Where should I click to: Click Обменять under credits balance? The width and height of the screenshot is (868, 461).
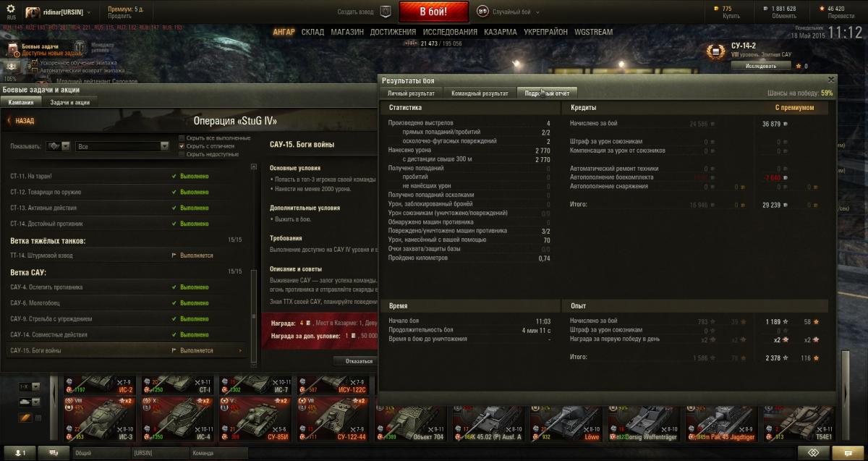coord(783,16)
